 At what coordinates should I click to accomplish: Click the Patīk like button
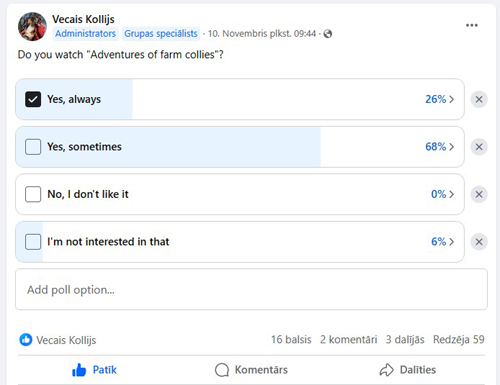coord(94,370)
